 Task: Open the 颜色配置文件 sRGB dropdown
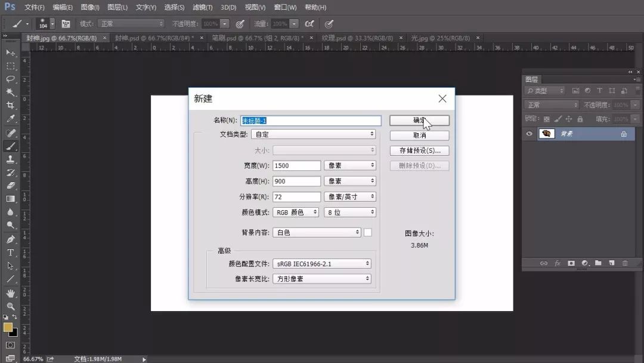(x=322, y=263)
